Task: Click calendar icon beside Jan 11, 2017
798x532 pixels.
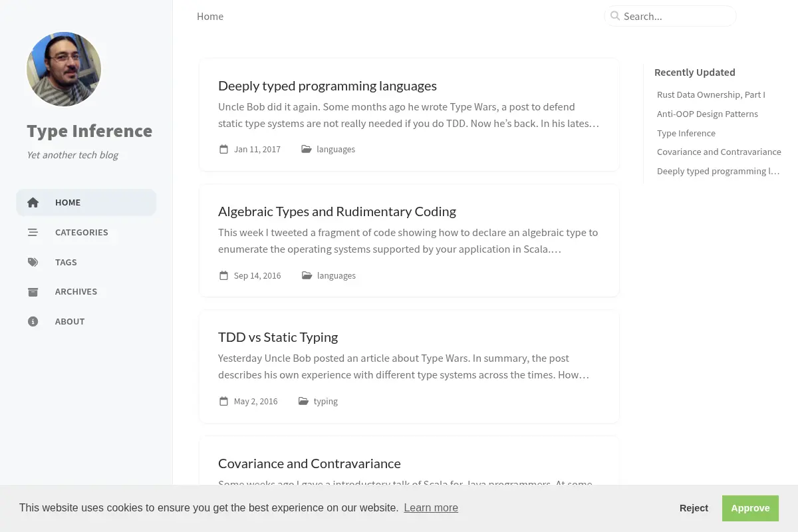Action: [x=223, y=149]
